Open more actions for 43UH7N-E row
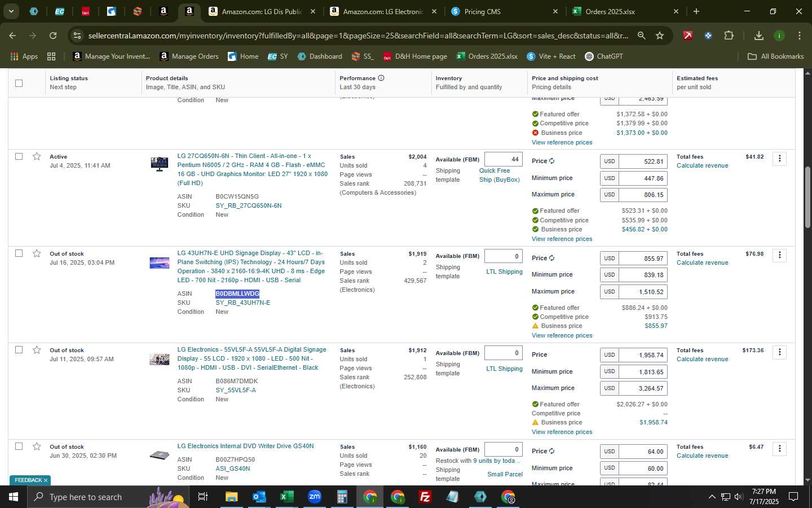Image resolution: width=812 pixels, height=508 pixels. [780, 256]
